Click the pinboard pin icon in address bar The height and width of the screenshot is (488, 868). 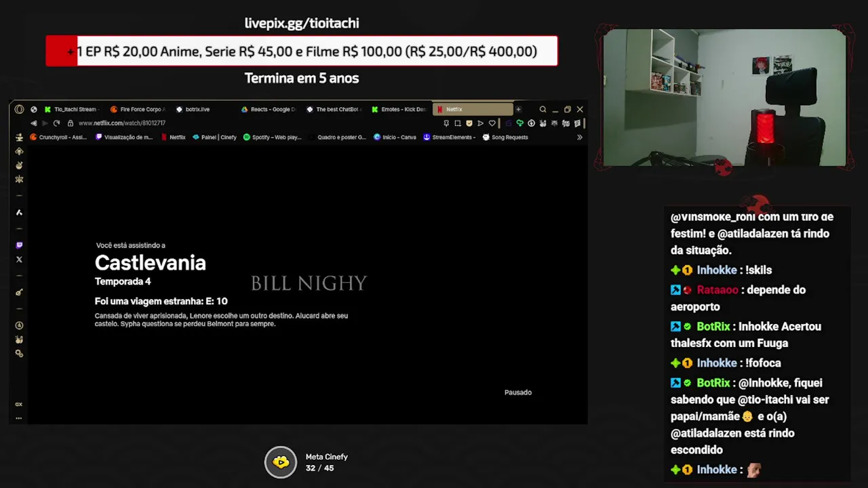[x=446, y=123]
